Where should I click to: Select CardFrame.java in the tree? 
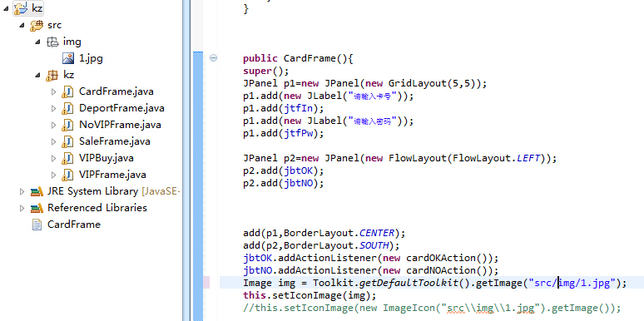(116, 91)
